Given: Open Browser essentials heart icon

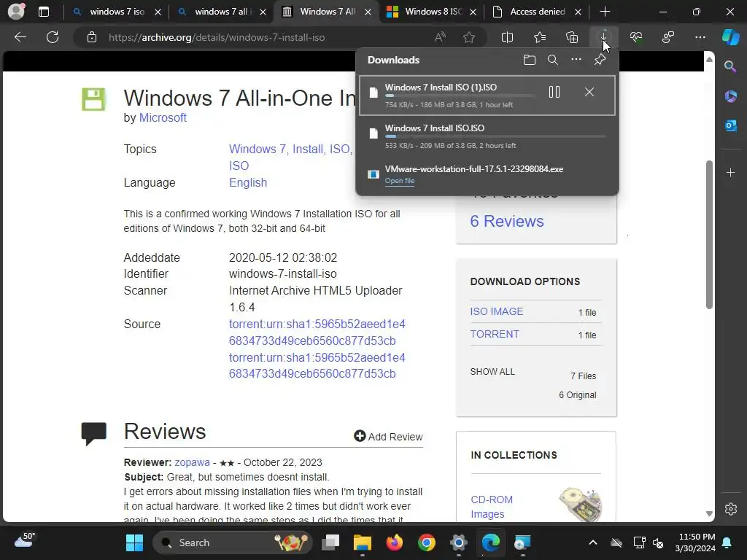Looking at the screenshot, I should [x=636, y=37].
